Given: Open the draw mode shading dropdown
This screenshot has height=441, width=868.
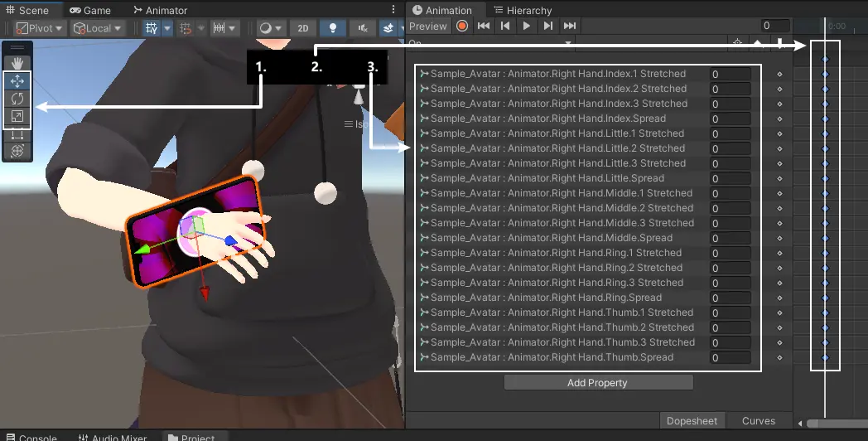Looking at the screenshot, I should tap(271, 28).
